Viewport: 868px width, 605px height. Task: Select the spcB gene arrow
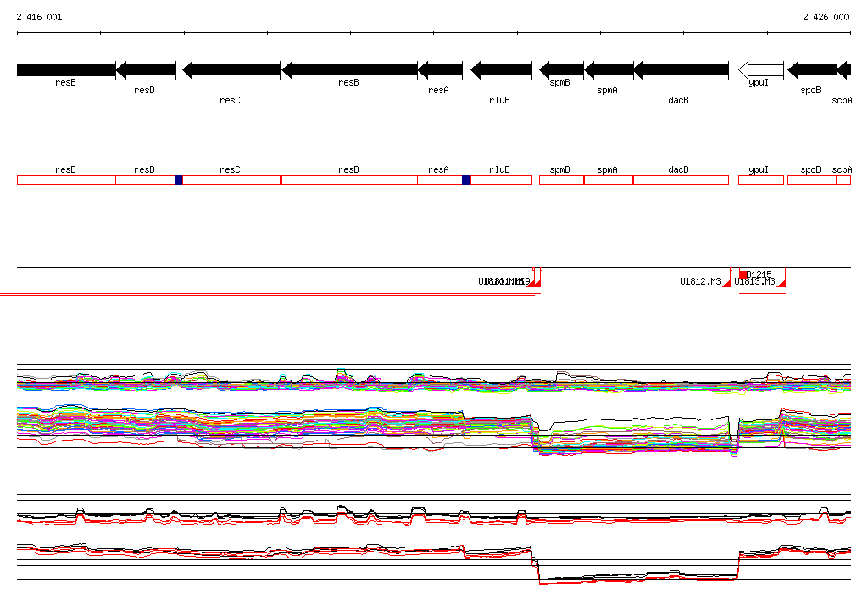tap(812, 69)
